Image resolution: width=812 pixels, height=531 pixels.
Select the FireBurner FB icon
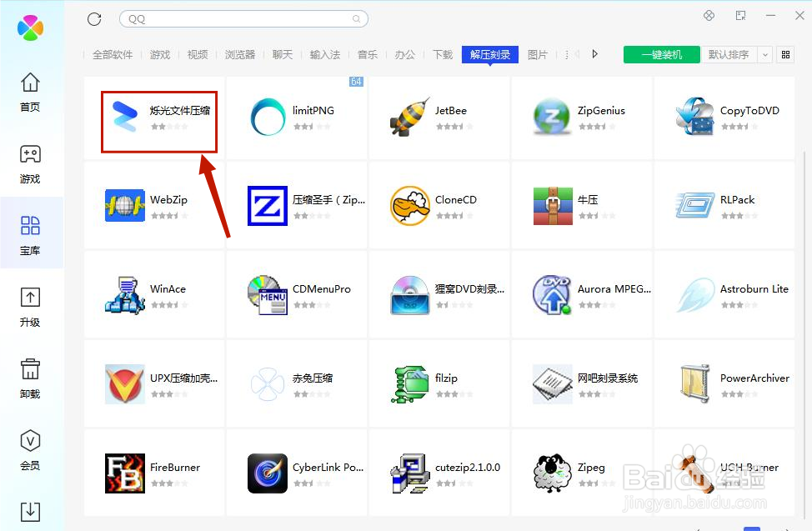[125, 473]
